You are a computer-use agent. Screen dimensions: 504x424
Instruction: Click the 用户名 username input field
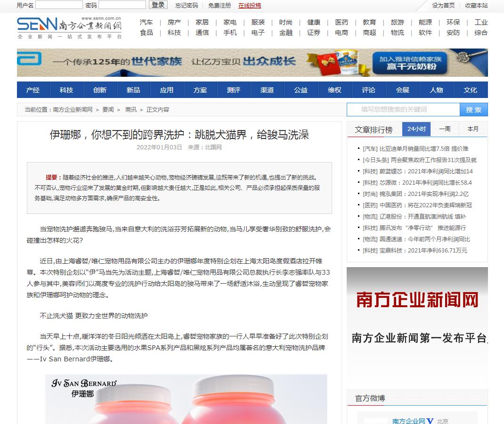(59, 5)
